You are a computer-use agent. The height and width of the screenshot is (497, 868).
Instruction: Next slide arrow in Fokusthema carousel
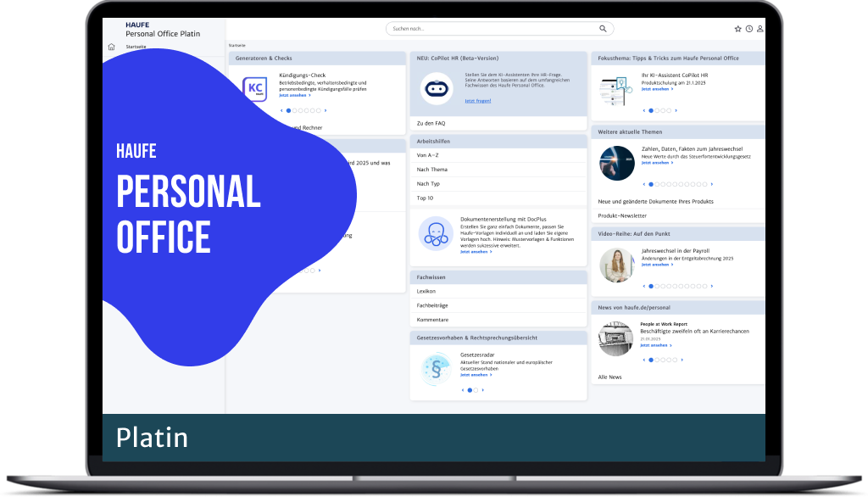tap(676, 111)
